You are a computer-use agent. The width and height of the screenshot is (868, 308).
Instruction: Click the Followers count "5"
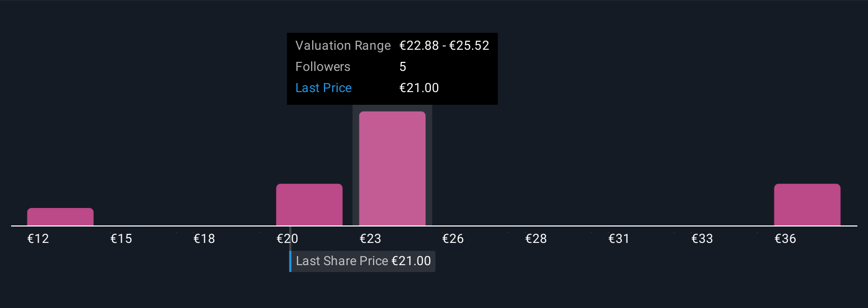[403, 67]
